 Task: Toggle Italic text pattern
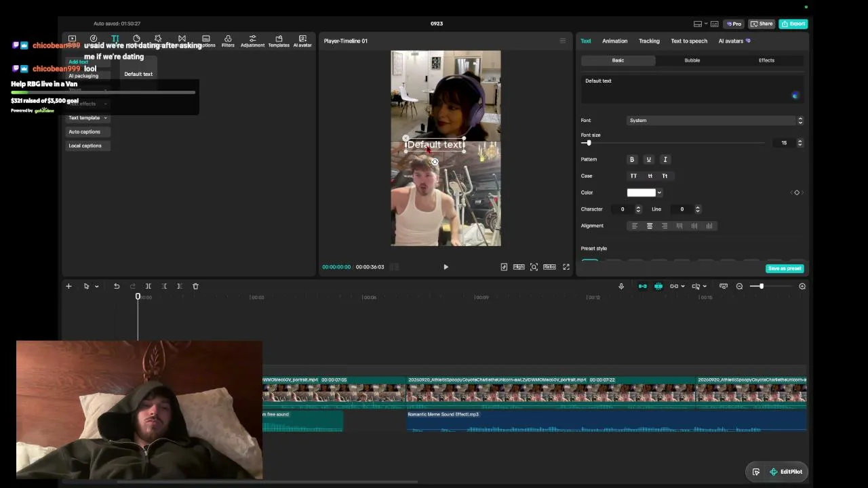pos(665,159)
